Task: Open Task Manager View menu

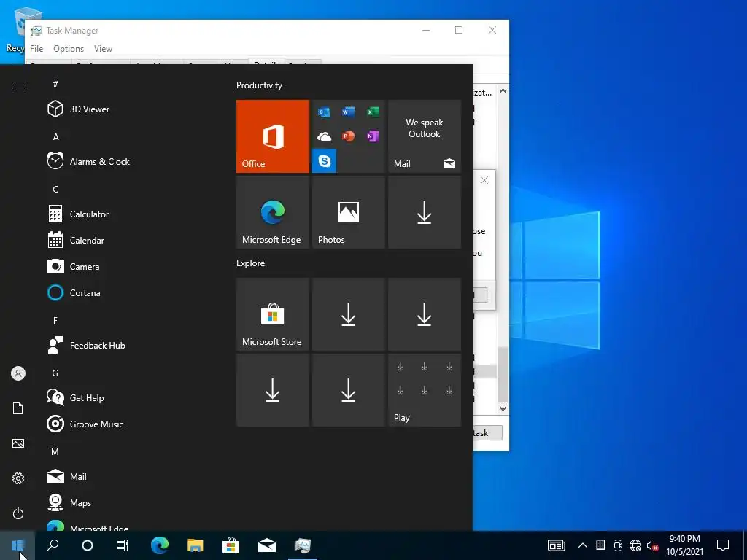Action: (103, 49)
